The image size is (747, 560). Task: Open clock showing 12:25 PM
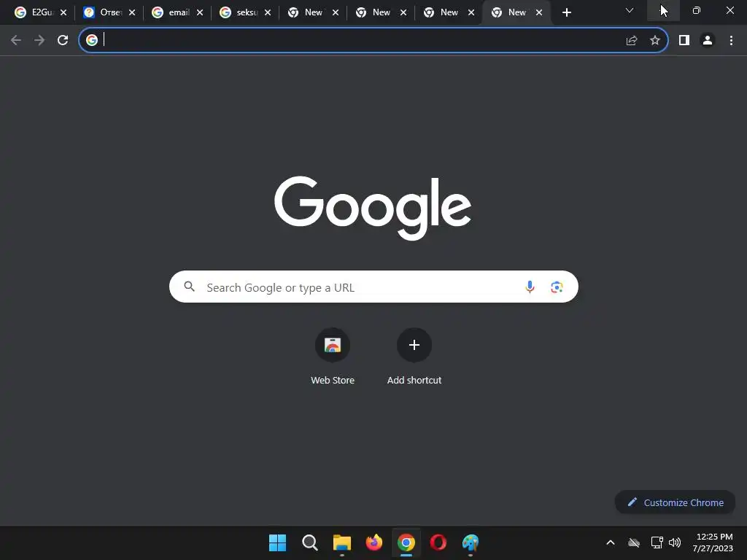713,542
